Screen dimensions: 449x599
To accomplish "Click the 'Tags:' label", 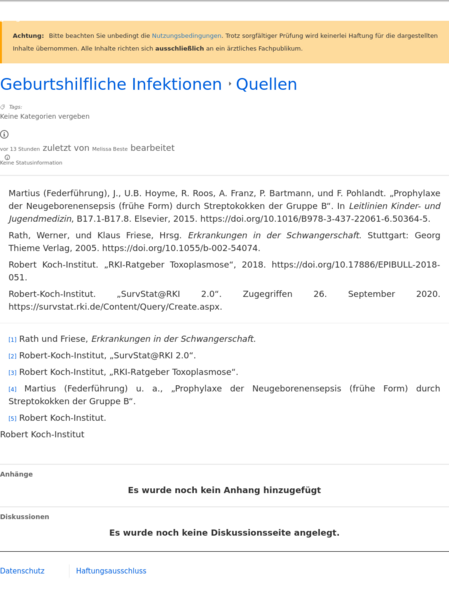I will 16,107.
